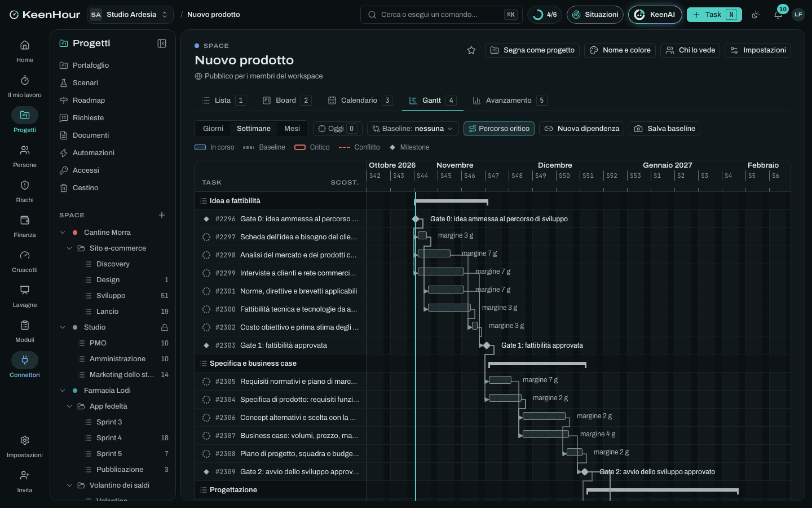Open Accessi key entry

point(113,170)
